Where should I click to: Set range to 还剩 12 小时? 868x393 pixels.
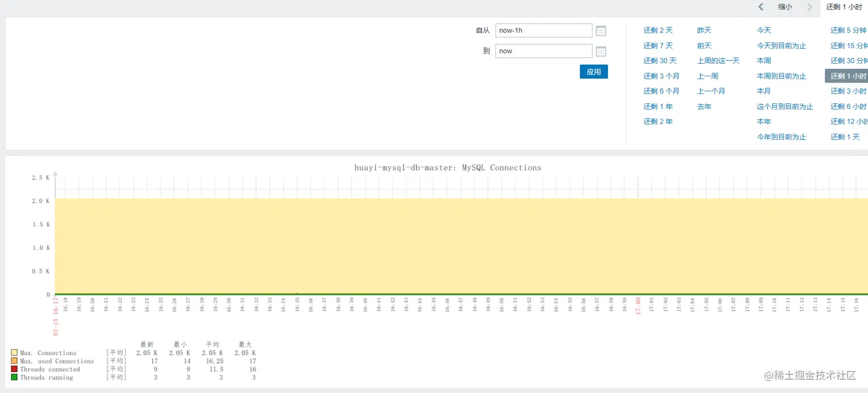pos(849,122)
